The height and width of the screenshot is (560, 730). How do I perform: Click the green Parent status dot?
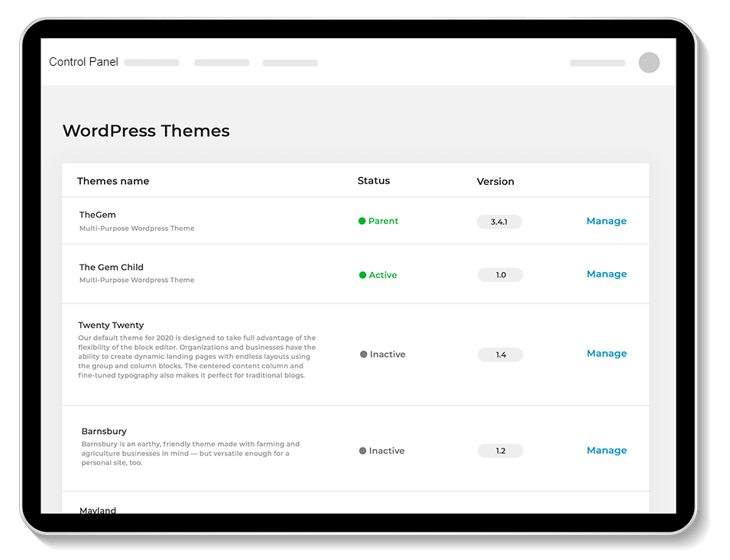(x=362, y=221)
